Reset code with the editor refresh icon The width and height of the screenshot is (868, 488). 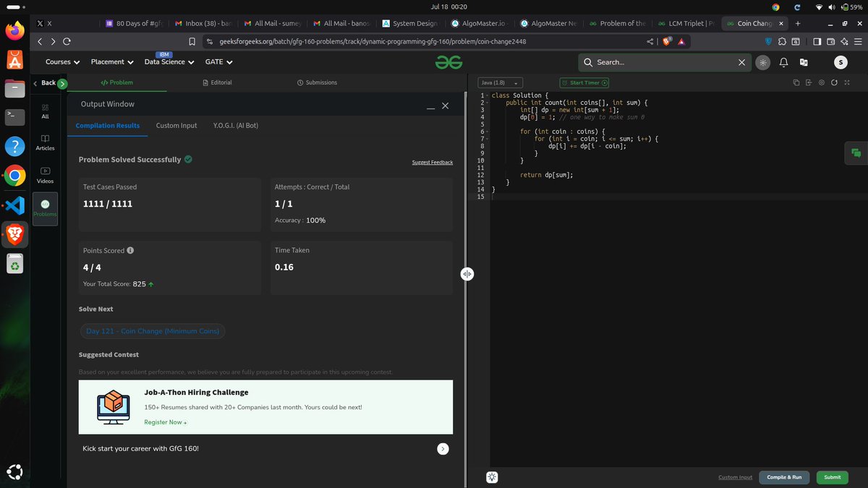click(834, 82)
